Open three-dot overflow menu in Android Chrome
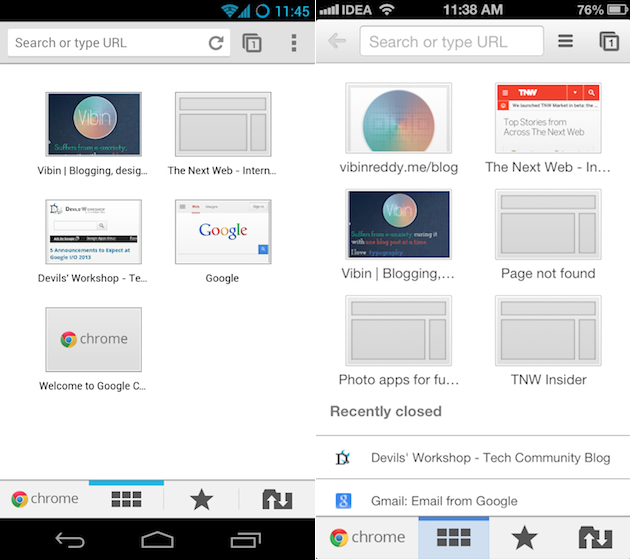 click(x=294, y=43)
